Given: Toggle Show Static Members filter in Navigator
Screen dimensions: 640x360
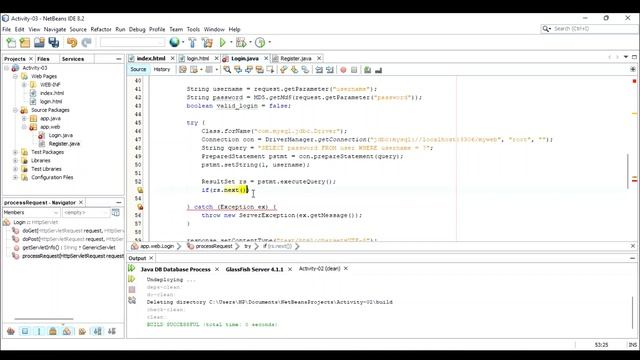Looking at the screenshot, I should tap(39, 331).
